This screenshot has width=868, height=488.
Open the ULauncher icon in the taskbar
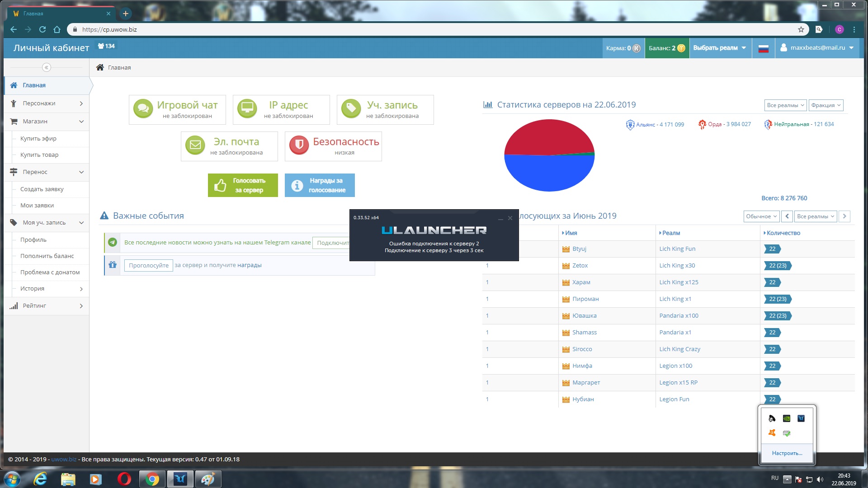180,479
